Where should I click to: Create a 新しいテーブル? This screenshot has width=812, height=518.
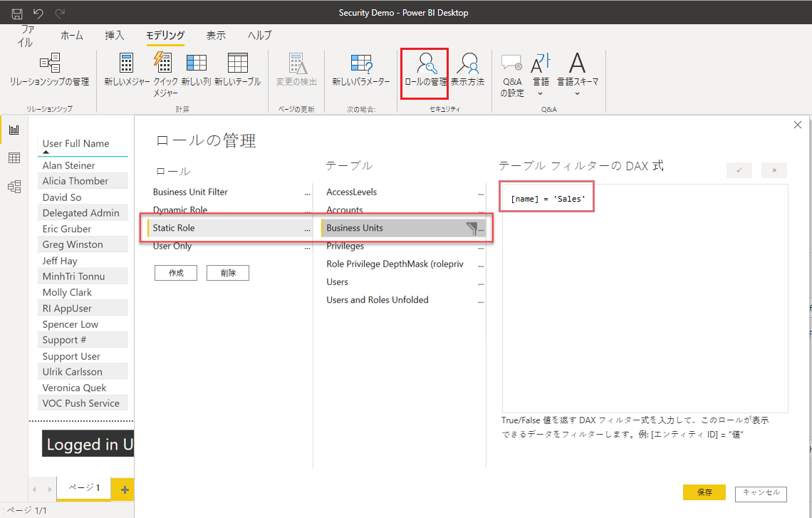pos(238,69)
